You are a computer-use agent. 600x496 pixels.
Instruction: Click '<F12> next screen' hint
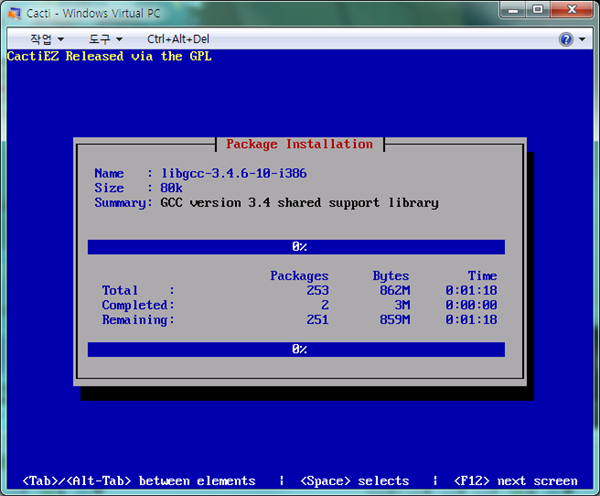pyautogui.click(x=516, y=481)
